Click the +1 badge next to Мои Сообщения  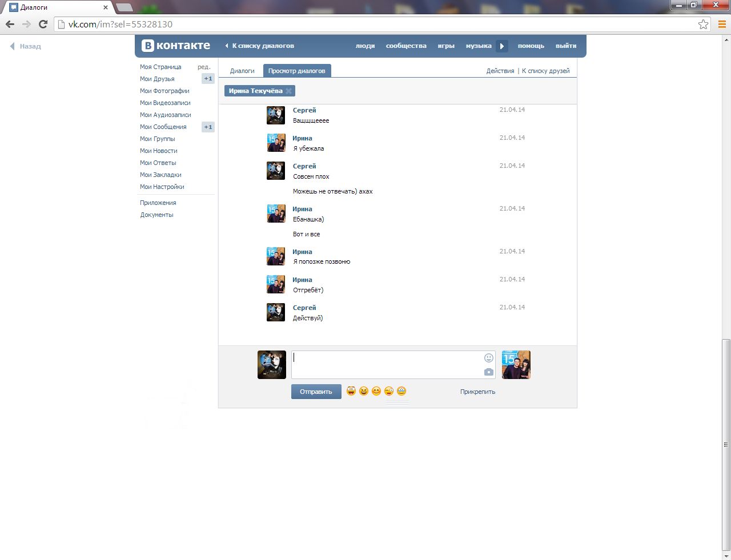208,127
